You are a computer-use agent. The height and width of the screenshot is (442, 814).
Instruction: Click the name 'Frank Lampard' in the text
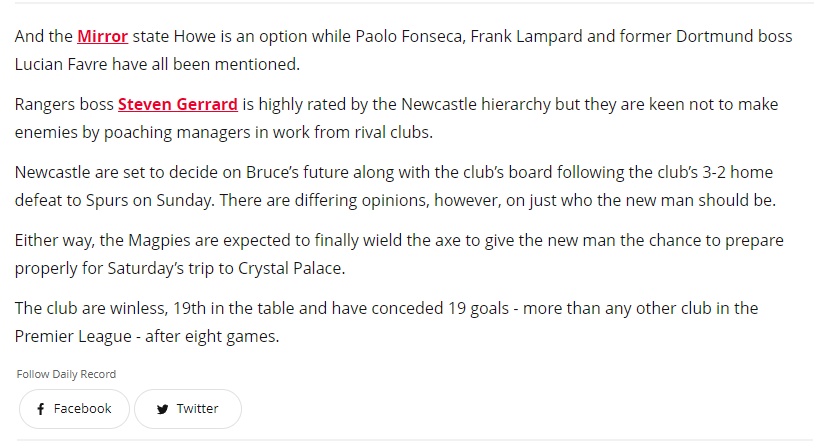coord(526,36)
